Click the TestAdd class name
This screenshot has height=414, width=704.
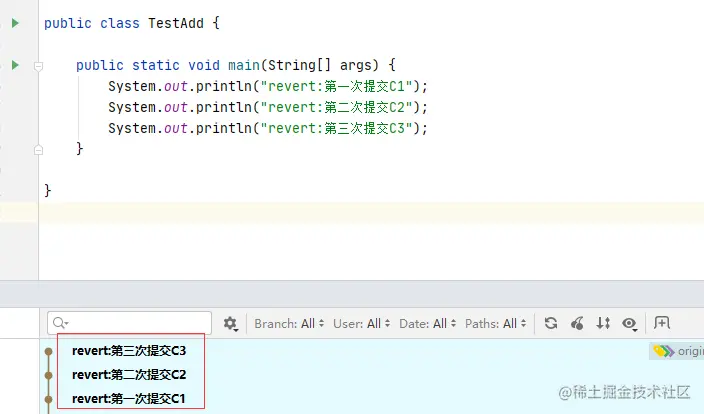point(176,23)
